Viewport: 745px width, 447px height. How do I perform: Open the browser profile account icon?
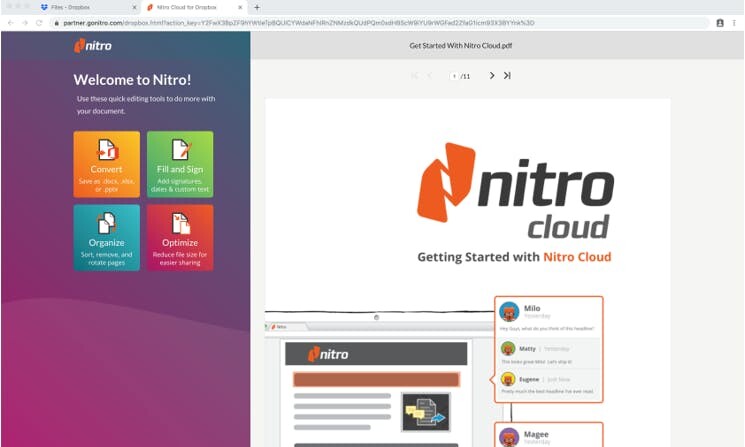tap(720, 22)
